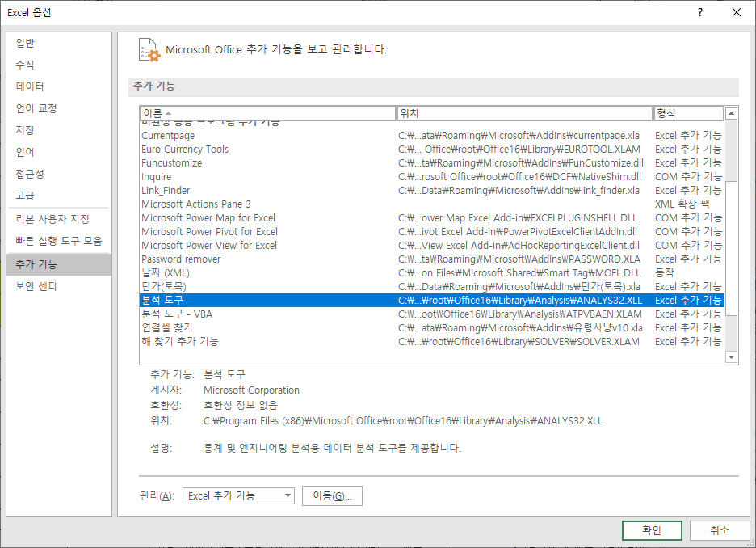Close the Excel 옵션 dialog
The image size is (756, 548).
737,13
